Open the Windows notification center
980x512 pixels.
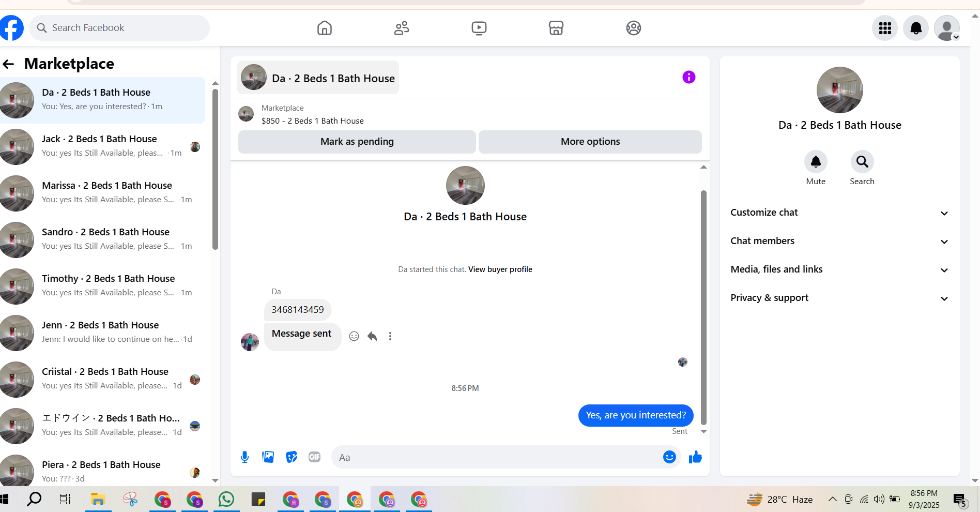click(x=960, y=500)
